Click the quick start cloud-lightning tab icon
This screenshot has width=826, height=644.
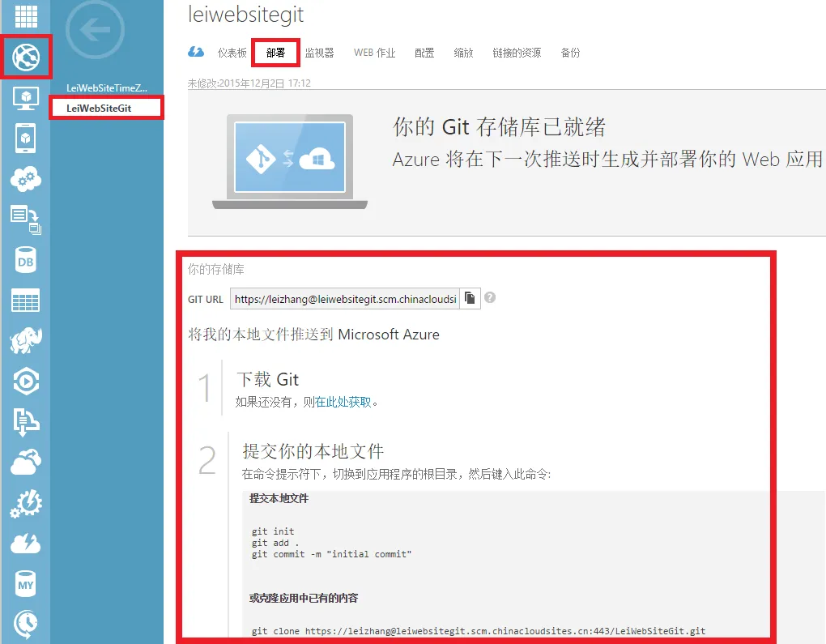[196, 52]
